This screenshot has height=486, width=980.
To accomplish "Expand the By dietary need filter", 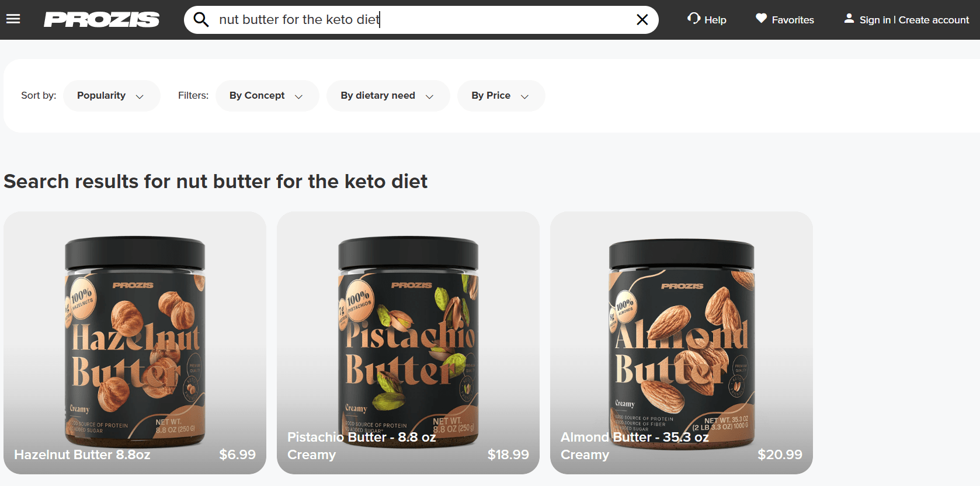I will [x=387, y=96].
